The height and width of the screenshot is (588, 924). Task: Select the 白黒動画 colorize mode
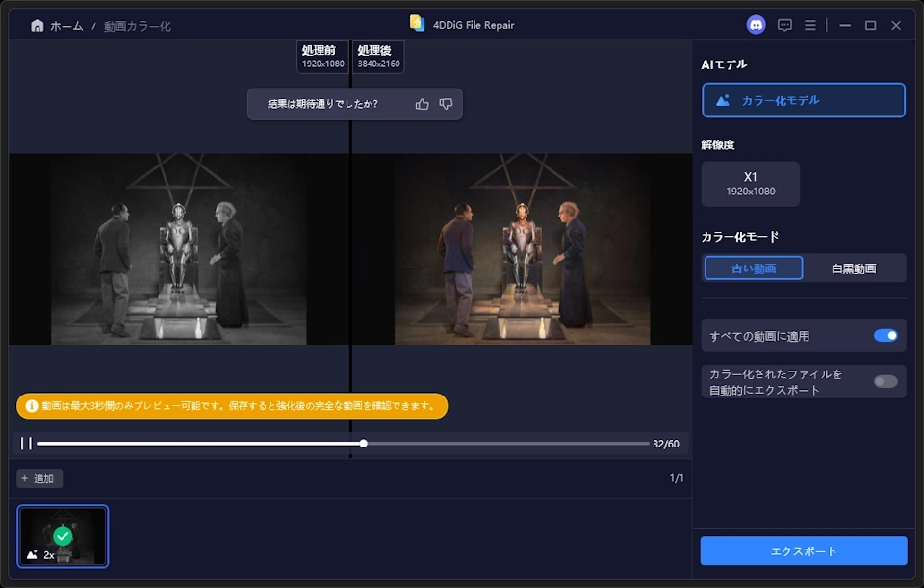(x=854, y=268)
